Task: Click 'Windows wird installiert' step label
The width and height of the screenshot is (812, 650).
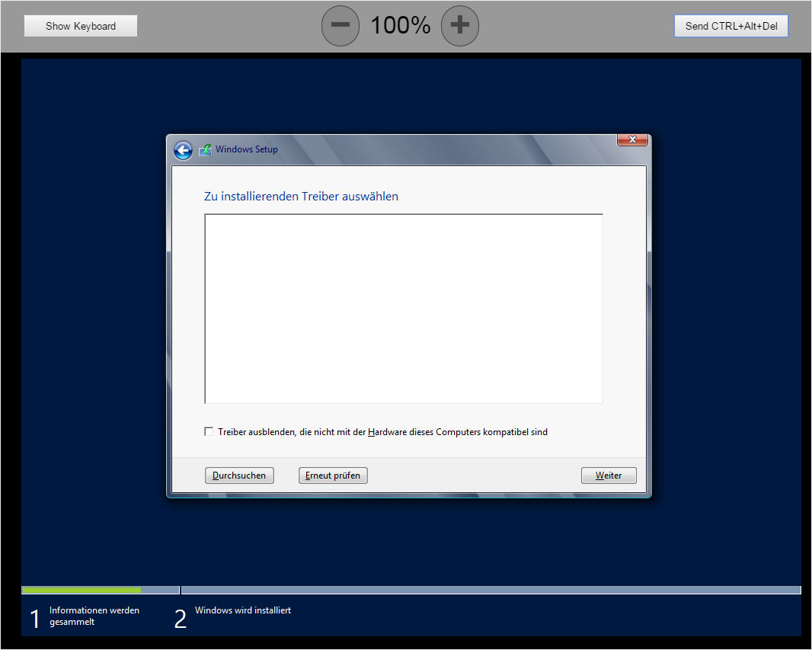Action: pos(243,610)
